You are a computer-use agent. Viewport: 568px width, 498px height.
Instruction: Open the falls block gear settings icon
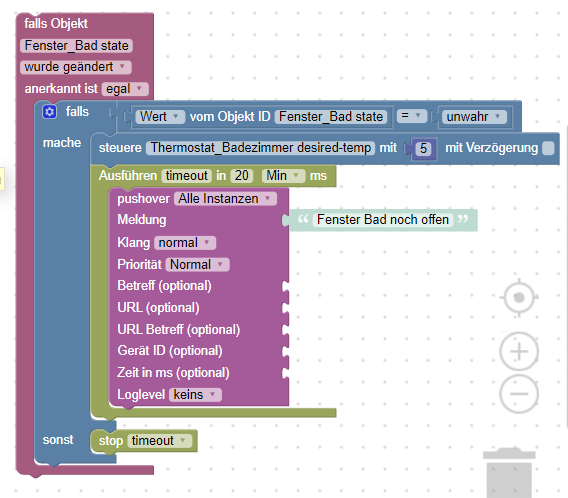click(50, 112)
